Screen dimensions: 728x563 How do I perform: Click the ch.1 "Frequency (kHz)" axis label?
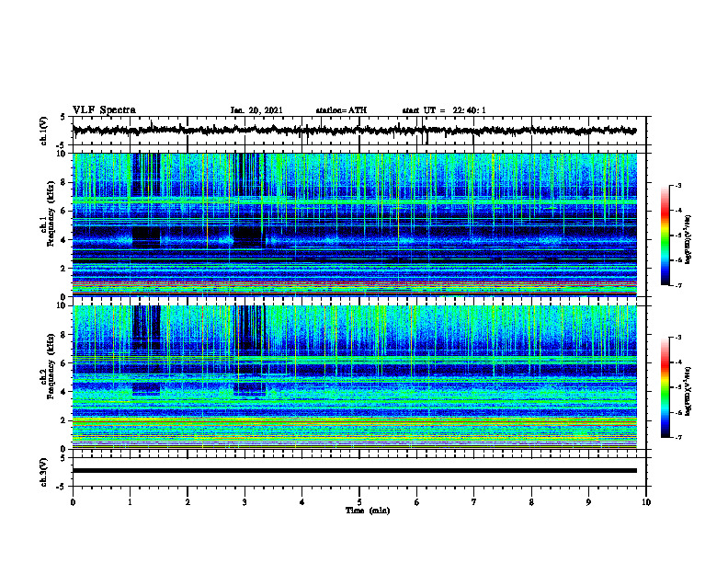(x=51, y=214)
